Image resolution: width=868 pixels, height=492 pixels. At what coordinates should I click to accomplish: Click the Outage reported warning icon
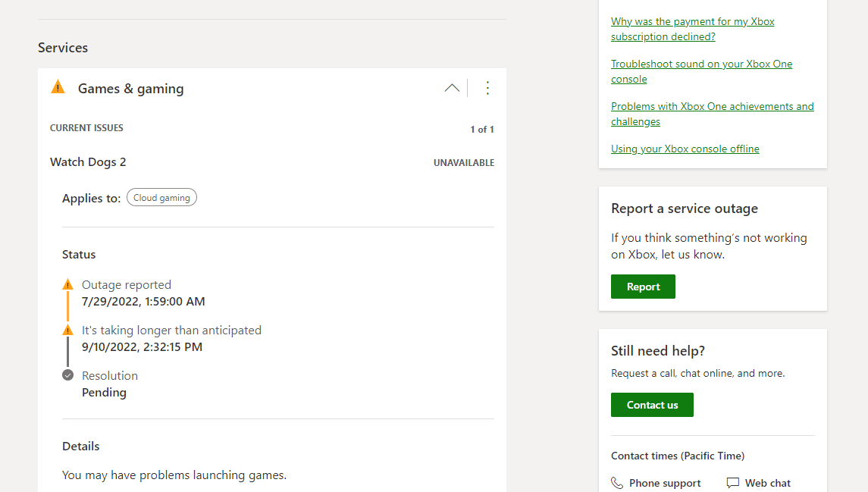coord(67,284)
